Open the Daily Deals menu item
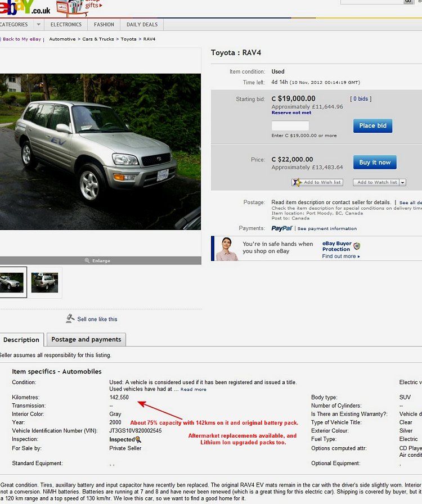This screenshot has height=504, width=422. point(142,24)
